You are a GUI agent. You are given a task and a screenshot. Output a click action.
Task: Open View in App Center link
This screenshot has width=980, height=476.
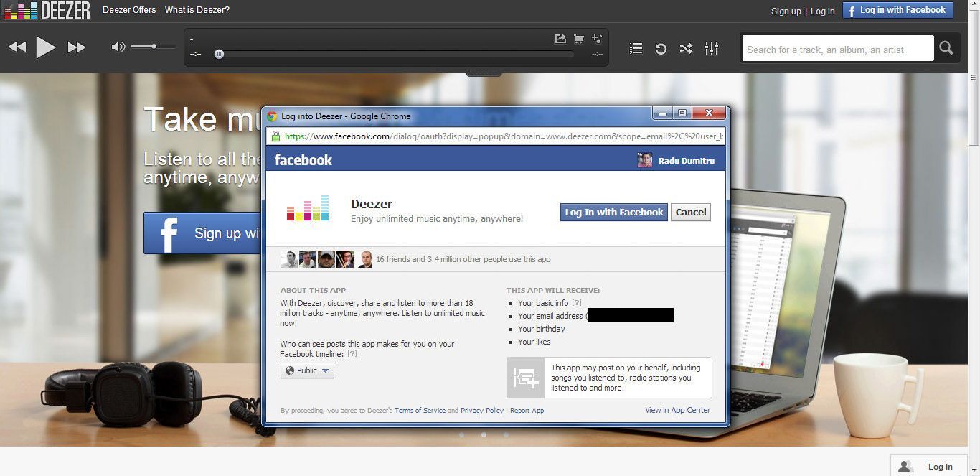(x=677, y=410)
